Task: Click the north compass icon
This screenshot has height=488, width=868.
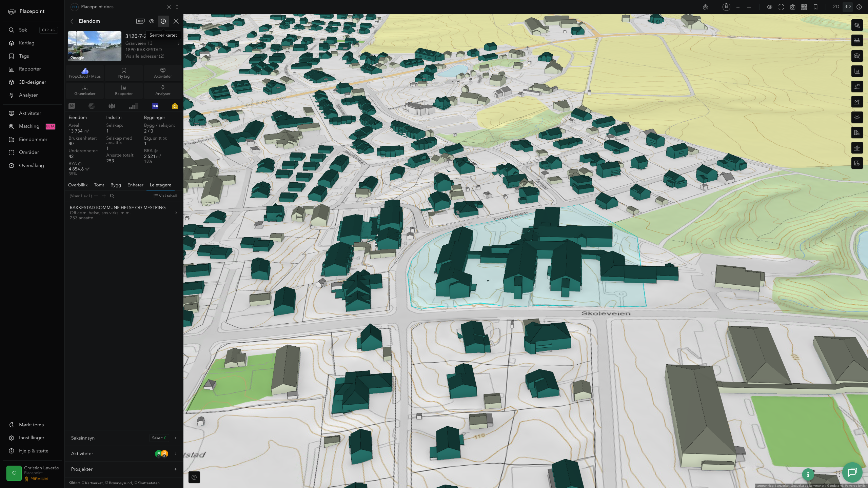Action: (726, 7)
